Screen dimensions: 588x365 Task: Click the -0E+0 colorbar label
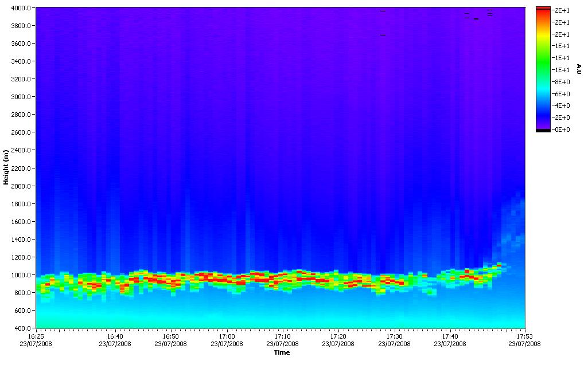561,129
